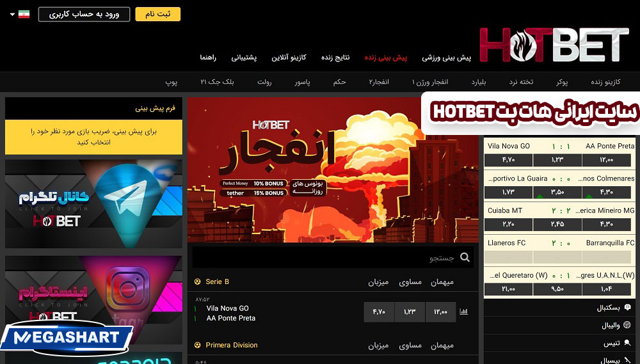Click the tennis icon next to تنیس
This screenshot has height=364, width=640.
point(628,343)
